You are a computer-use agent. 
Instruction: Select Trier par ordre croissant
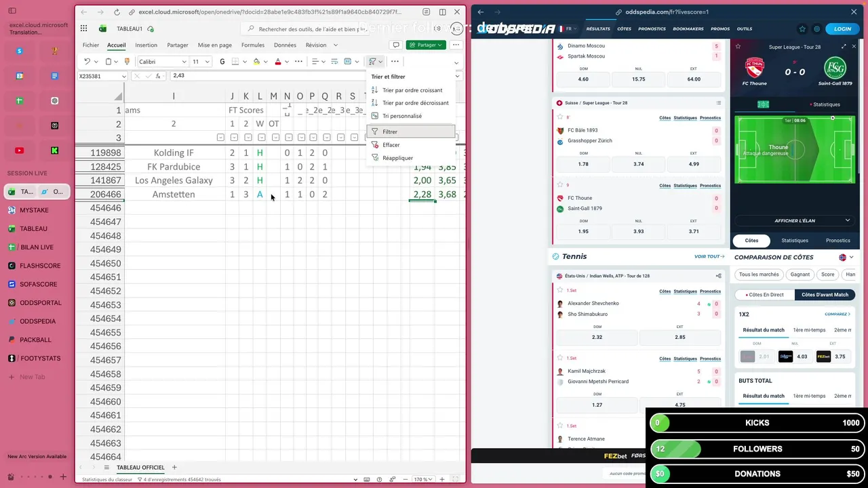[411, 90]
